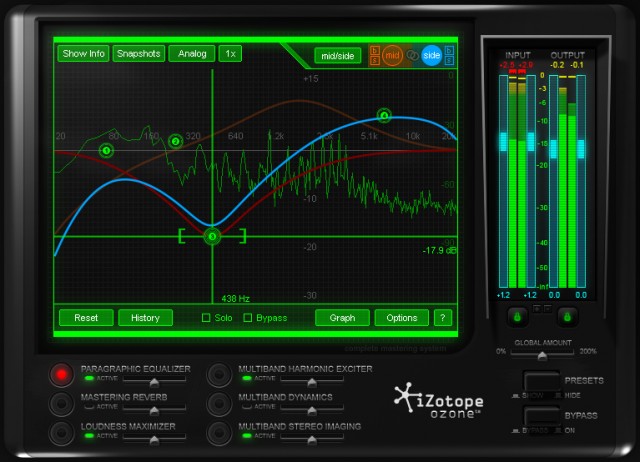
Task: Click the Snapshots button
Action: 139,53
